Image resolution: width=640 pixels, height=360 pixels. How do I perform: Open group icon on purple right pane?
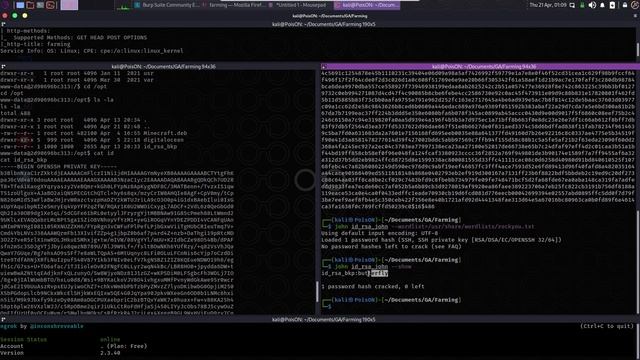coord(324,67)
